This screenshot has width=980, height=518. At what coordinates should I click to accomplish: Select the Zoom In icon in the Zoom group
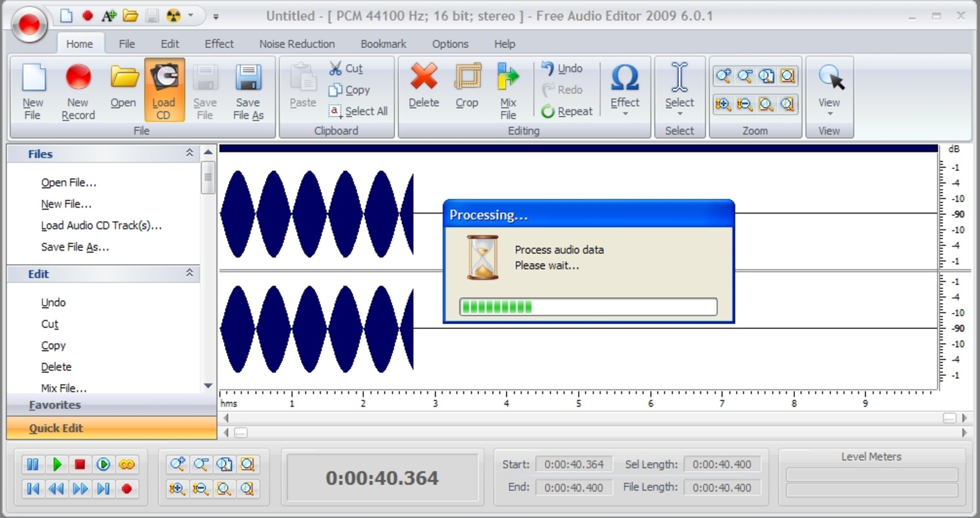(x=723, y=76)
